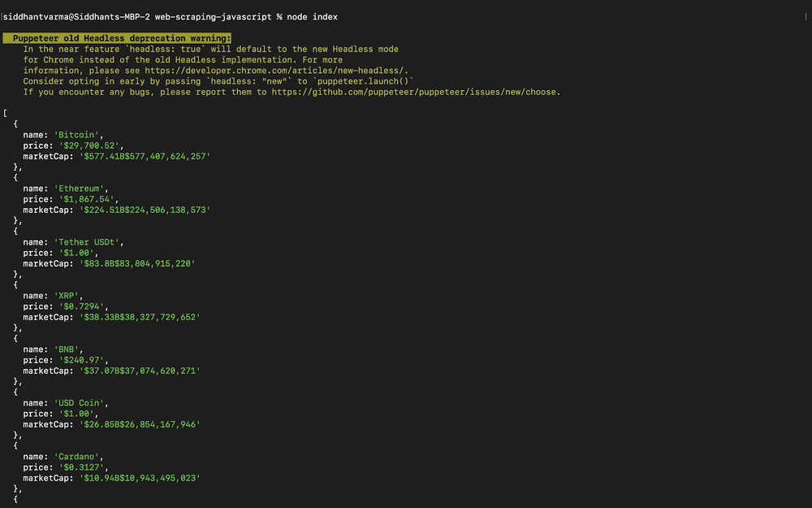Click the Ethereum name value
Viewport: 812px width, 508px height.
pyautogui.click(x=79, y=189)
